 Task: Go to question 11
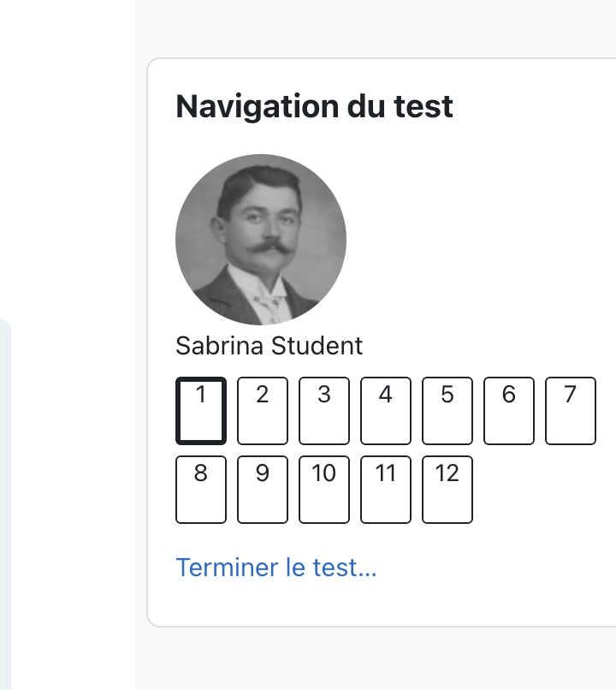(x=386, y=490)
